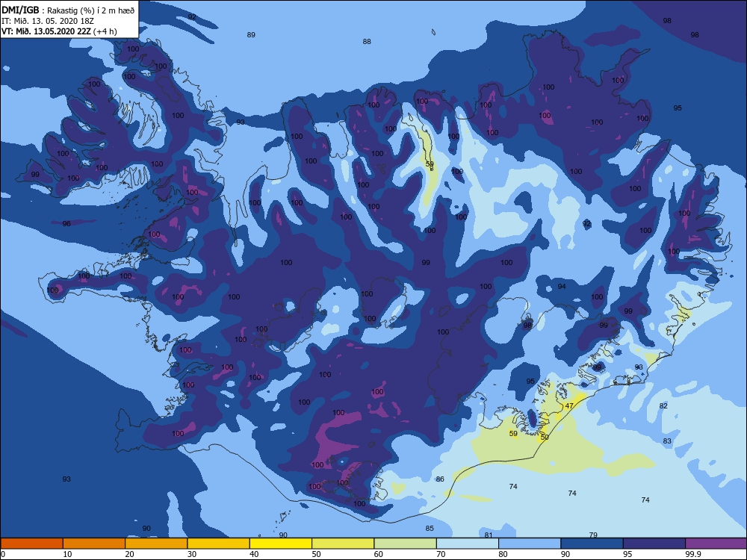Image resolution: width=747 pixels, height=560 pixels.
Task: Click the 60–70 pale green legend swatch
Action: [x=406, y=544]
